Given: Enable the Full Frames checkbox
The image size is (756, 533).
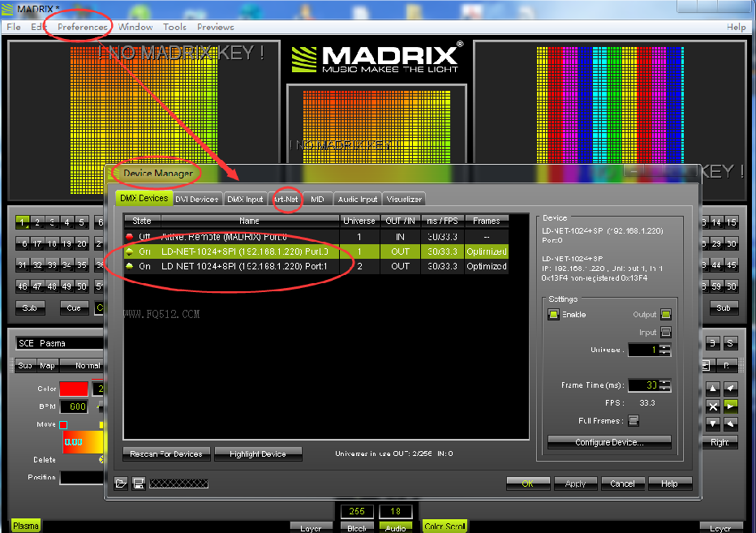Looking at the screenshot, I should [634, 420].
